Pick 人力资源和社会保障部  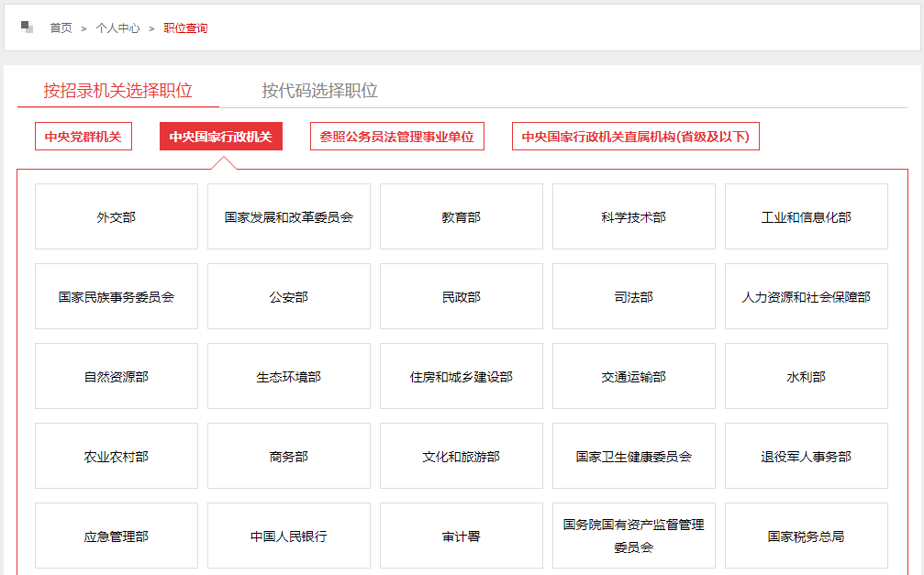[x=806, y=296]
